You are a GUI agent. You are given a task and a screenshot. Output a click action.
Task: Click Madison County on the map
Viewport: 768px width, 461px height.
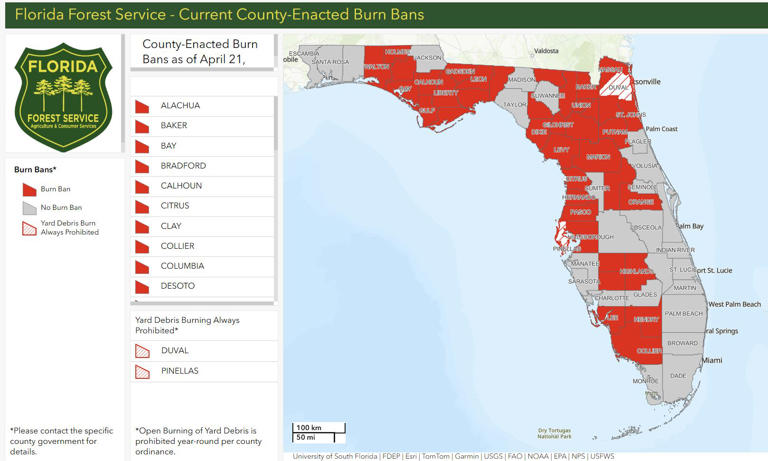522,79
